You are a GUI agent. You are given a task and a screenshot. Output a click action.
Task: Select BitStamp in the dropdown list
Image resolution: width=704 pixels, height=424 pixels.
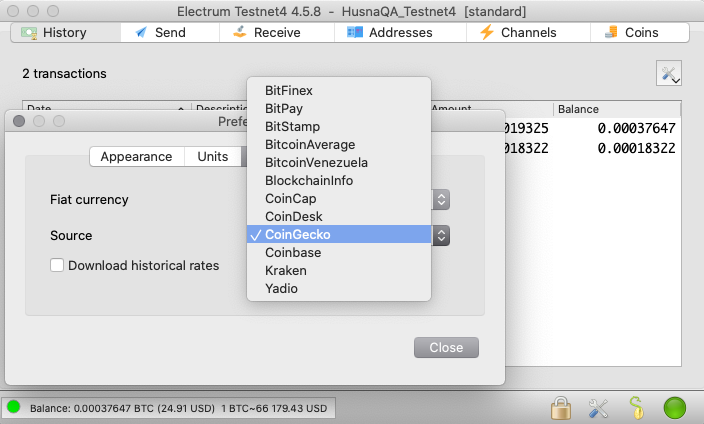[339, 127]
